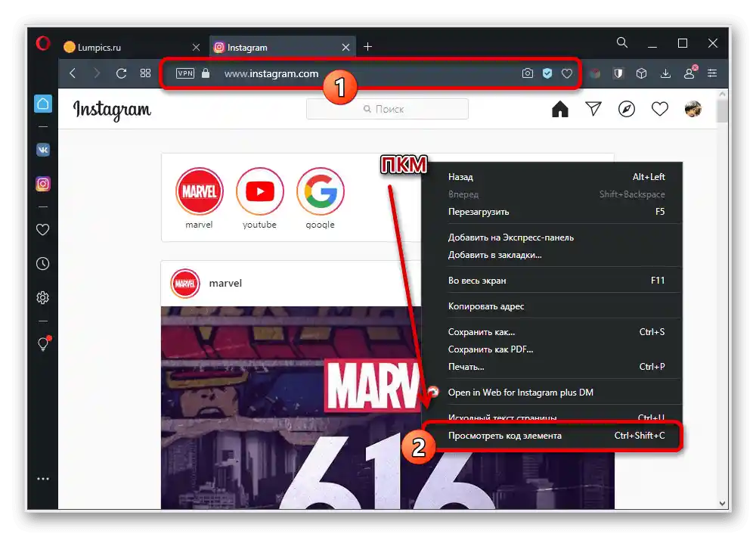The image size is (756, 537).
Task: Open Instagram Direct paper plane
Action: click(x=593, y=109)
